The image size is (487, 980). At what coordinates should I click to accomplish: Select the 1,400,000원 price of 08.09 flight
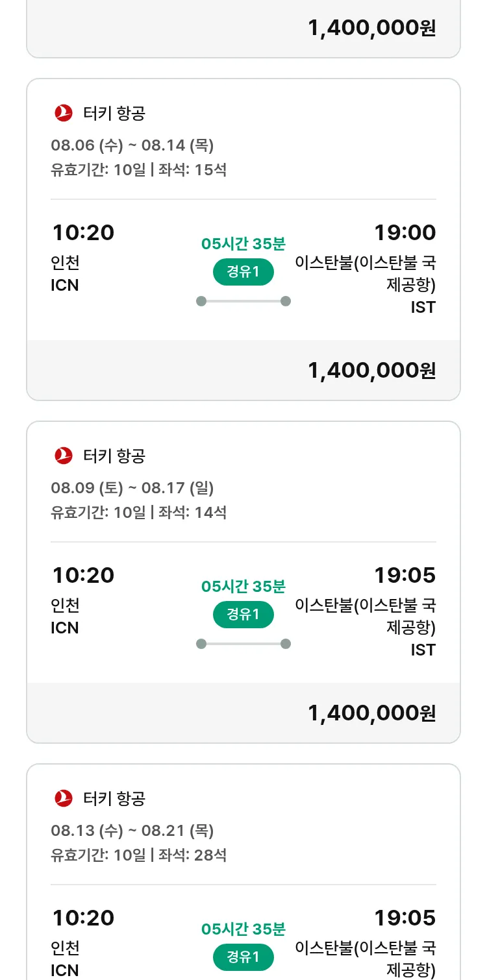tap(371, 713)
